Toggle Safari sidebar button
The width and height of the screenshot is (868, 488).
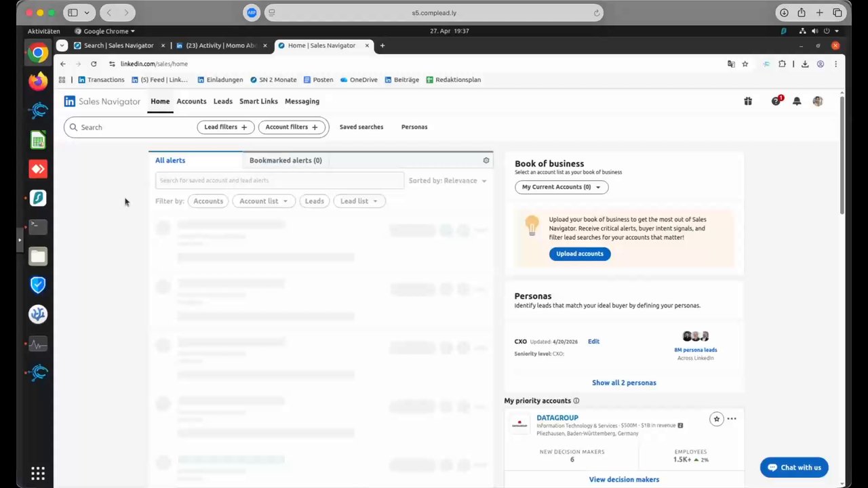click(x=73, y=12)
